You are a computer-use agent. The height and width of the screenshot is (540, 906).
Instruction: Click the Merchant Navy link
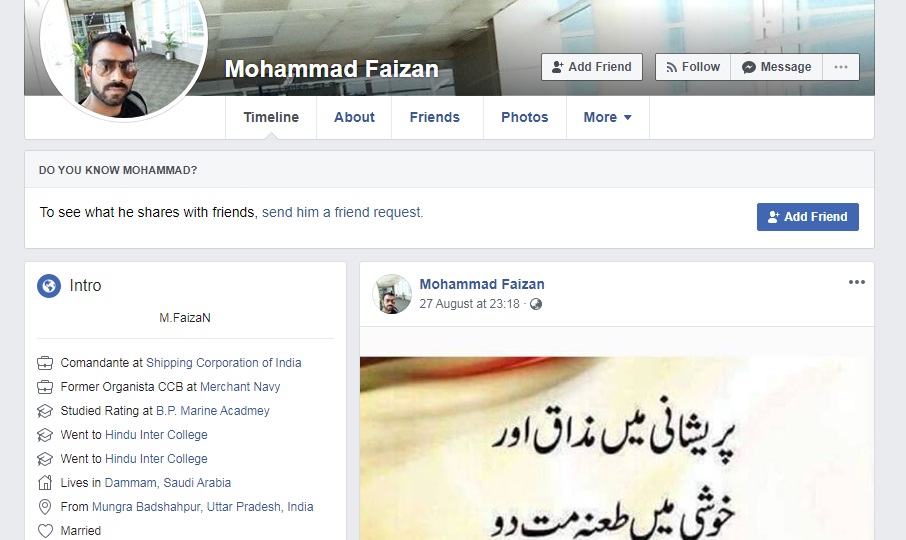(x=240, y=387)
